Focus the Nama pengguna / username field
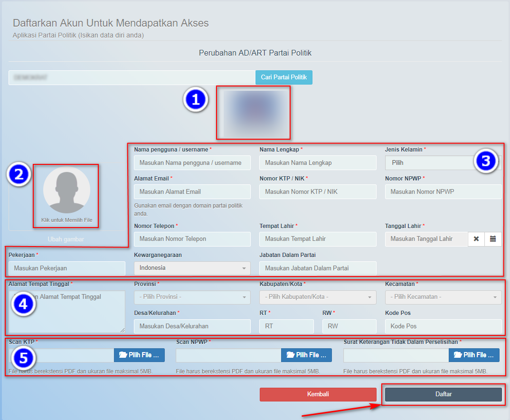The width and height of the screenshot is (510, 420). 192,163
